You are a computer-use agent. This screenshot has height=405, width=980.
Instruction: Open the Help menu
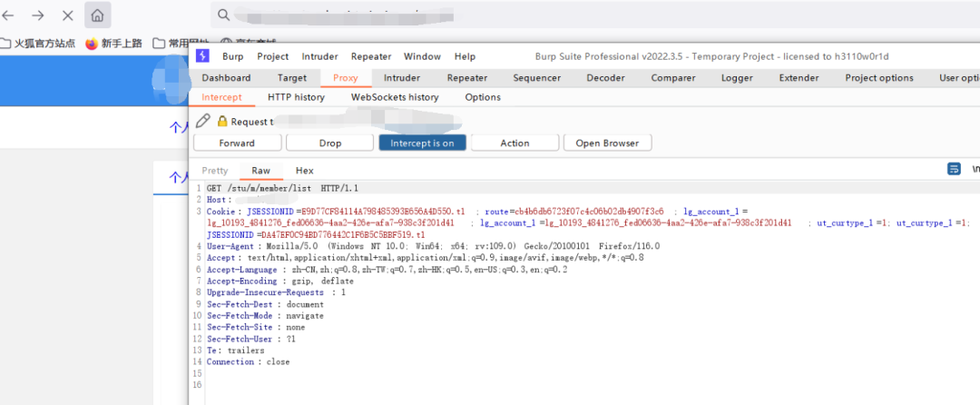tap(465, 56)
